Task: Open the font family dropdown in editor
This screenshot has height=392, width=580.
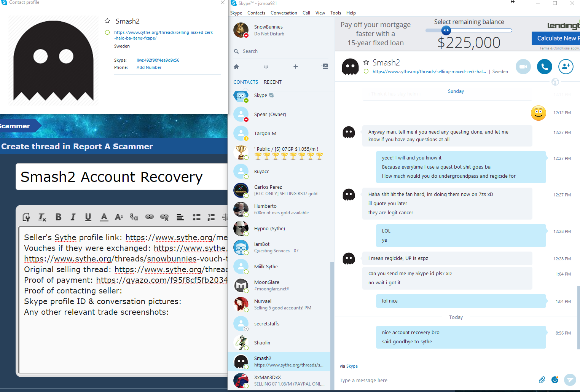Action: coord(134,217)
